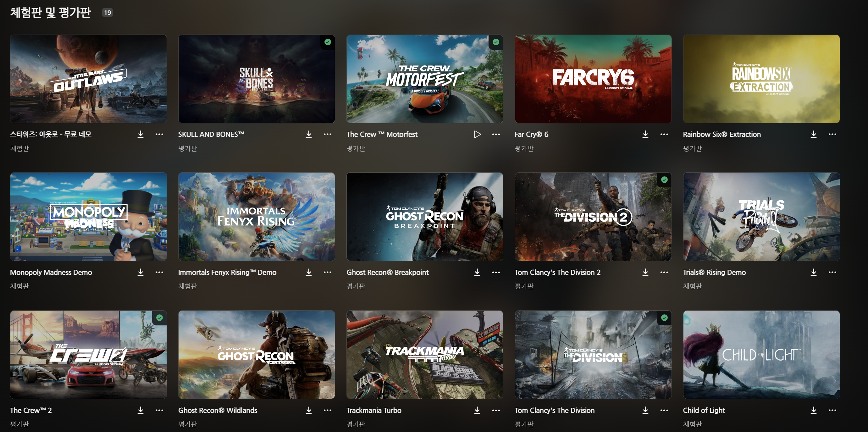Open more options for The Crew Motorfest
The height and width of the screenshot is (432, 868).
[x=496, y=135]
